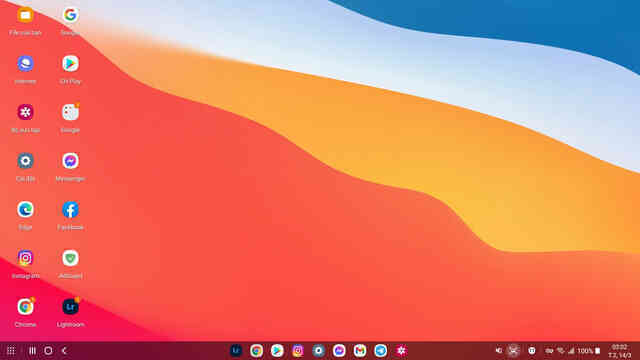The height and width of the screenshot is (360, 640).
Task: Show recent apps with the recents button
Action: coord(32,351)
